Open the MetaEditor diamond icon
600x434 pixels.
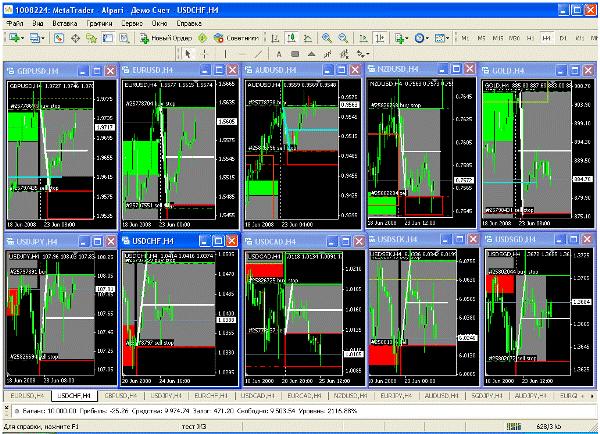(x=203, y=38)
